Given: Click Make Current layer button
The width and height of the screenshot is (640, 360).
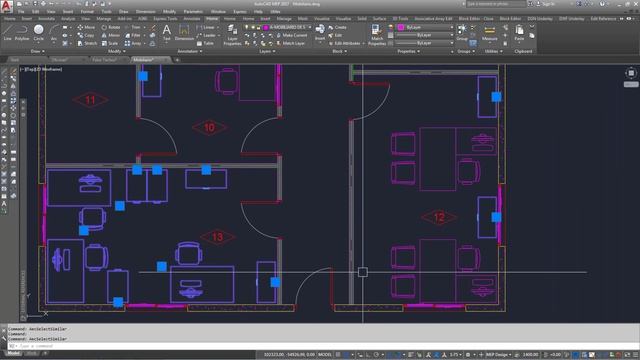Looking at the screenshot, I should tap(291, 36).
